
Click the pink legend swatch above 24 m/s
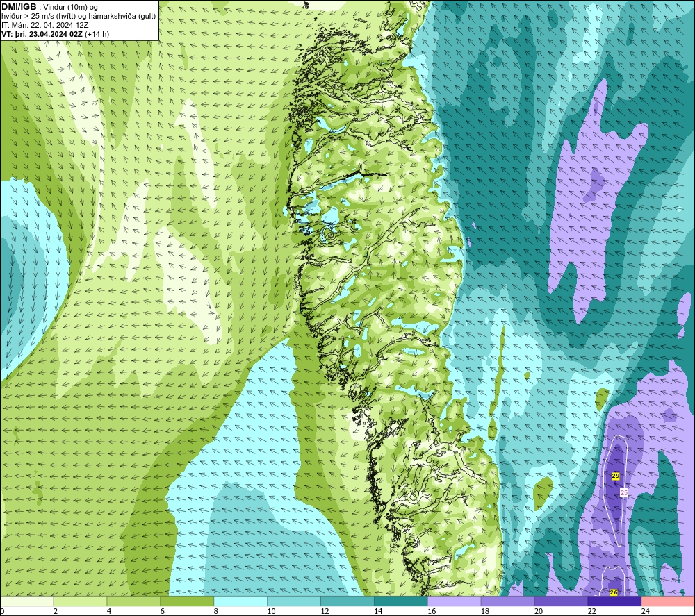pyautogui.click(x=668, y=601)
